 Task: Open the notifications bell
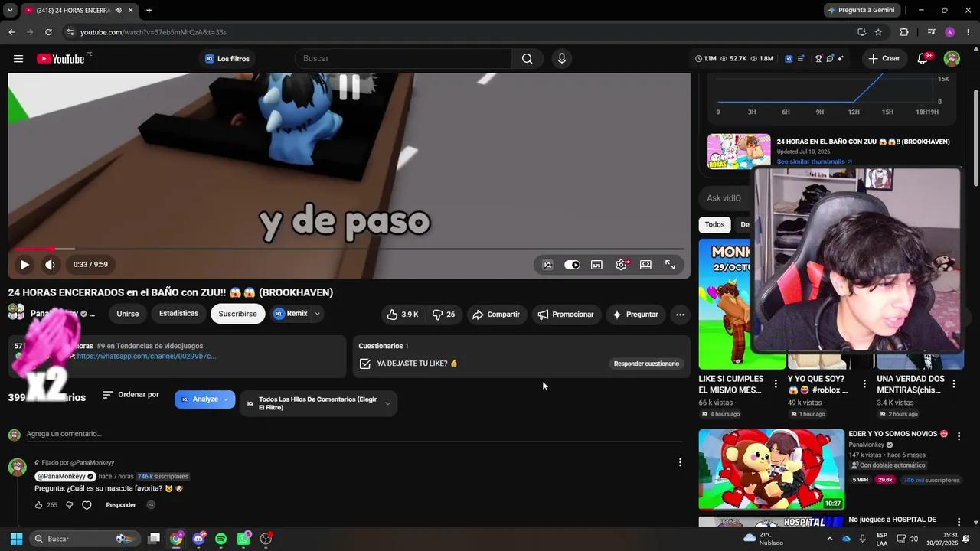924,59
